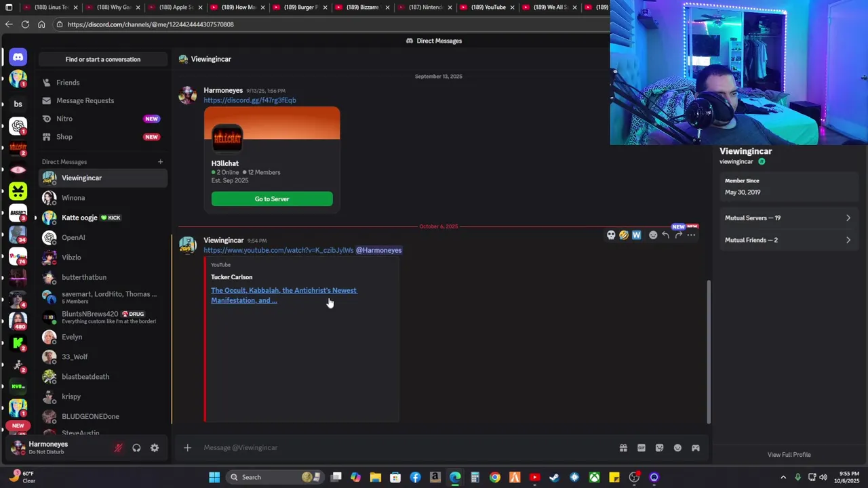868x488 pixels.
Task: Click browser back arrow
Action: click(x=9, y=24)
